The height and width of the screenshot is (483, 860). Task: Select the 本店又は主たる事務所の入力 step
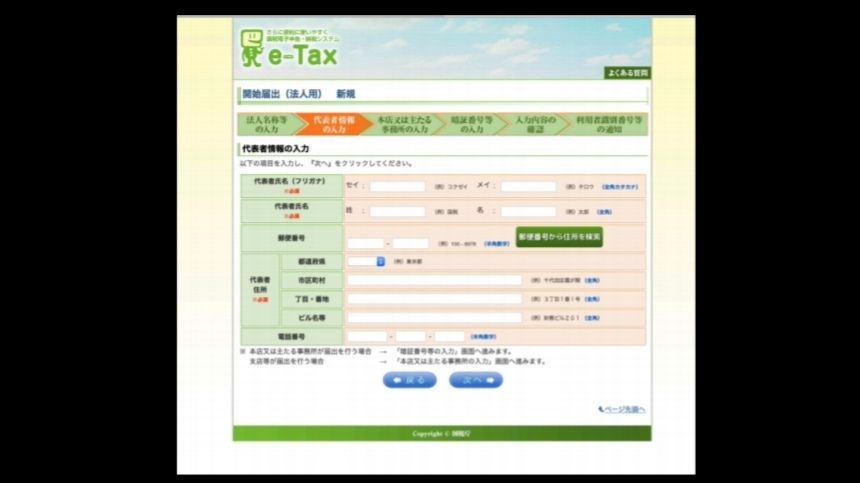click(x=403, y=124)
